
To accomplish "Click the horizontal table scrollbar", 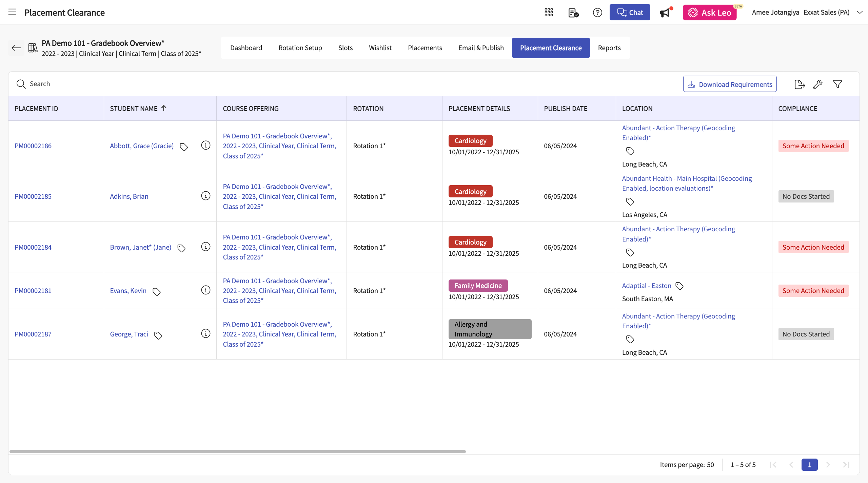I will point(237,451).
